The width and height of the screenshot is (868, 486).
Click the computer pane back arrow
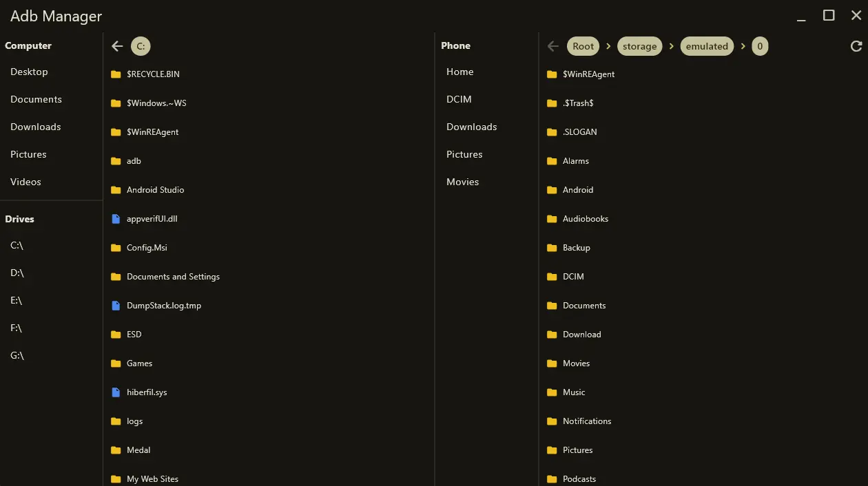coord(117,46)
